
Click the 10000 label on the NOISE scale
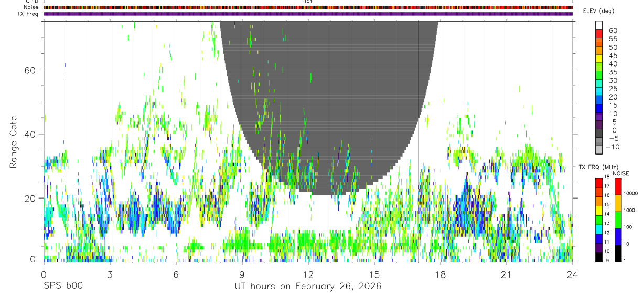(x=631, y=193)
